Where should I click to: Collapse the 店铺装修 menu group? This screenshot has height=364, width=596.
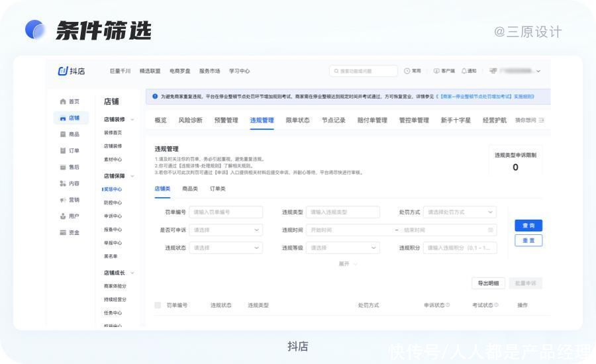point(132,119)
